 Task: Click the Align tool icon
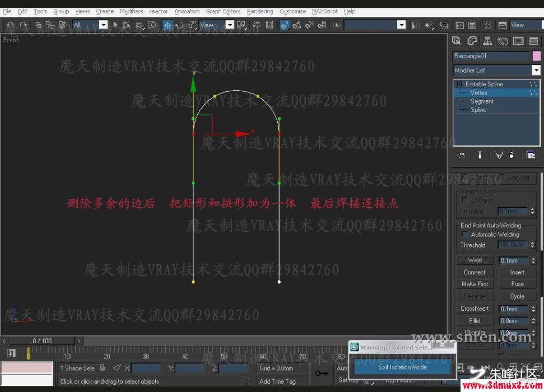pyautogui.click(x=429, y=25)
